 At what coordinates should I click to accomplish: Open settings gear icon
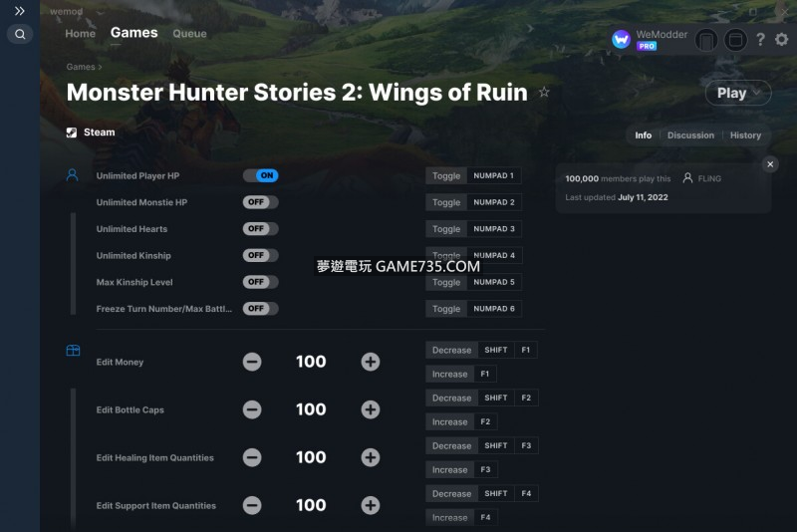point(781,39)
